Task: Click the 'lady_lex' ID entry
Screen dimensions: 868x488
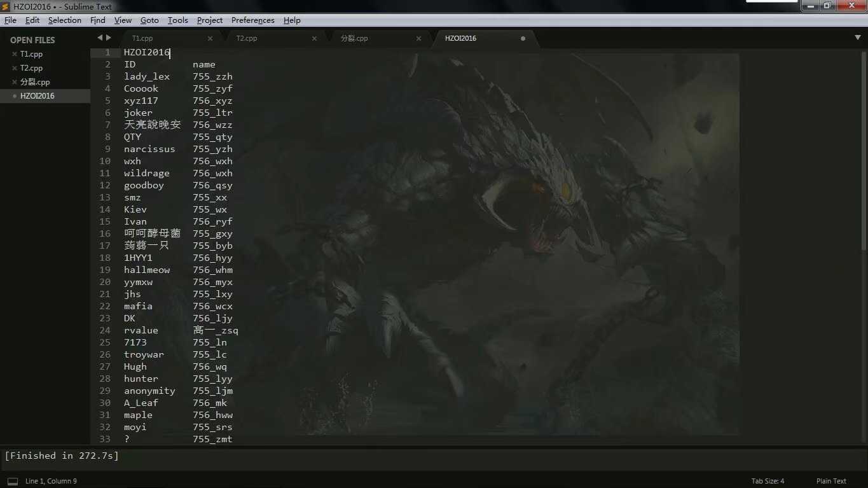Action: 147,76
